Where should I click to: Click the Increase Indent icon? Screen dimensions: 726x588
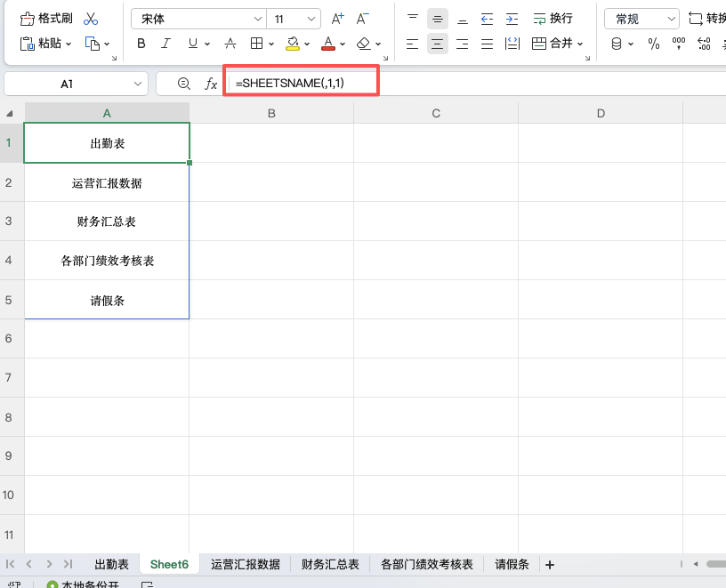pyautogui.click(x=512, y=19)
